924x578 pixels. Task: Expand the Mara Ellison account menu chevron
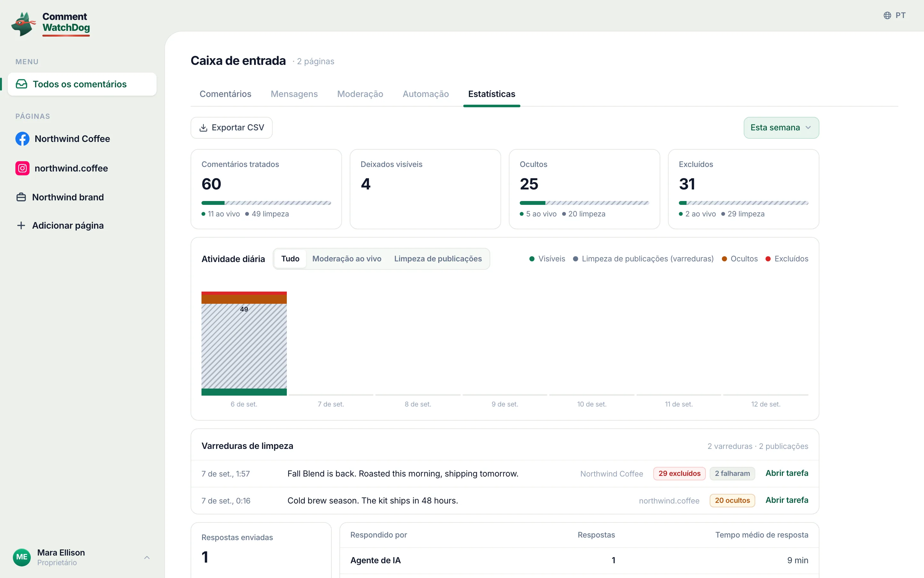147,557
